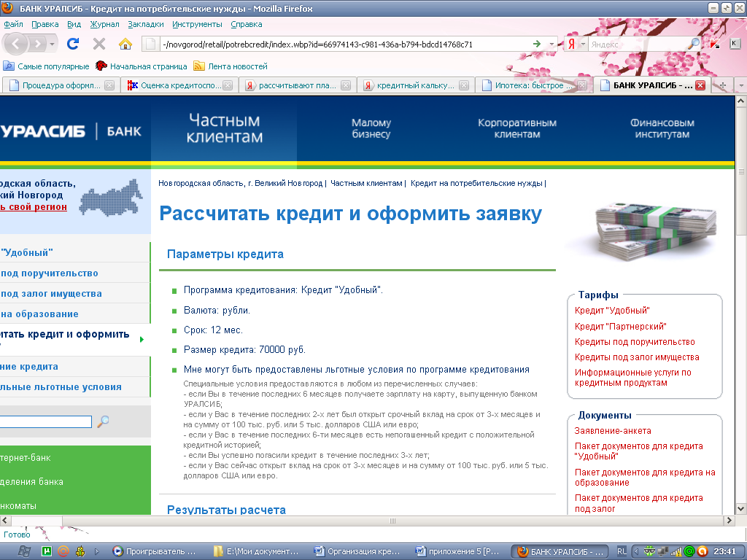The image size is (747, 560).
Task: Switch to Организация кре... Word taskbar window
Action: pos(357,551)
